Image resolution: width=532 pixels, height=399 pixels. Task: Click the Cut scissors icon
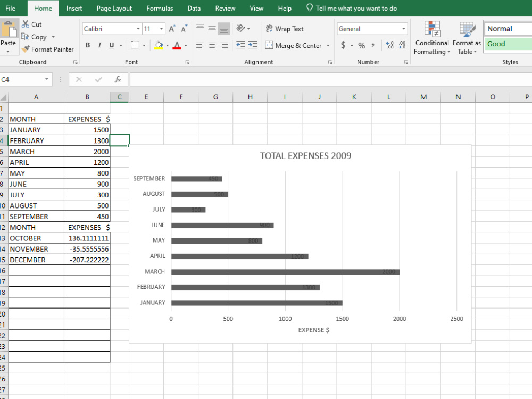pos(26,24)
